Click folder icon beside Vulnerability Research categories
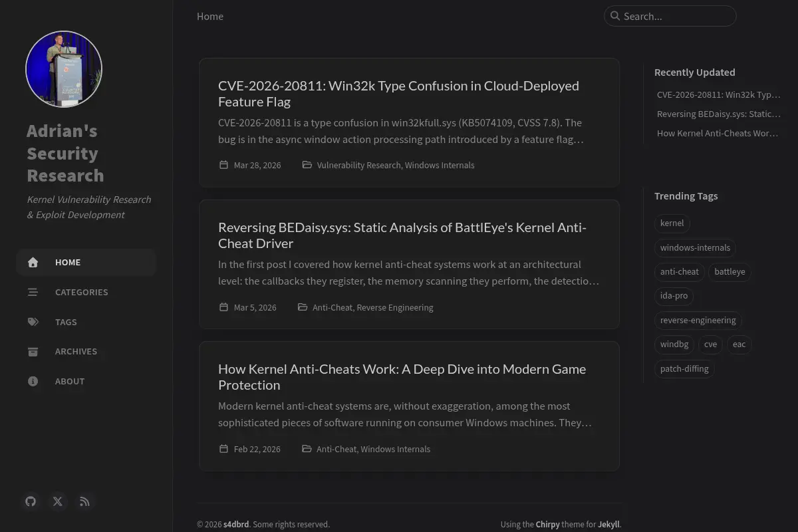 pyautogui.click(x=307, y=165)
